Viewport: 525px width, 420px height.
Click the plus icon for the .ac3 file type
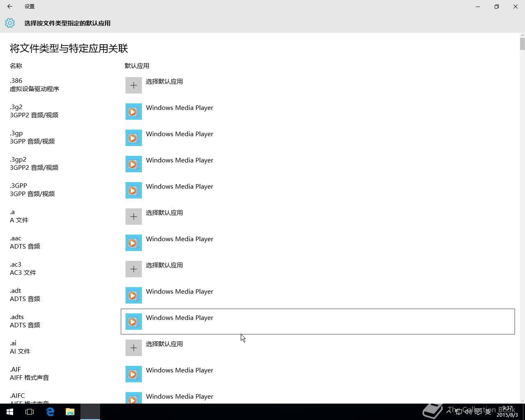click(134, 269)
